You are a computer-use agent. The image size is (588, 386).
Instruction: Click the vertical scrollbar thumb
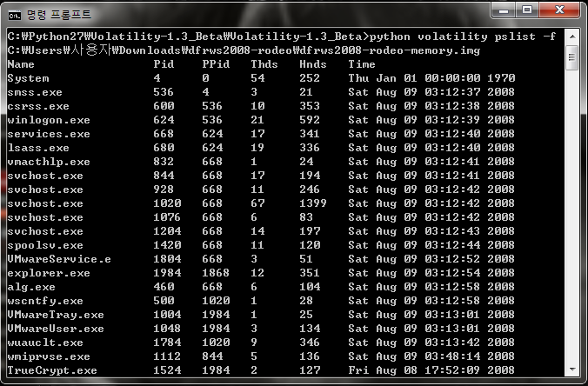point(571,57)
